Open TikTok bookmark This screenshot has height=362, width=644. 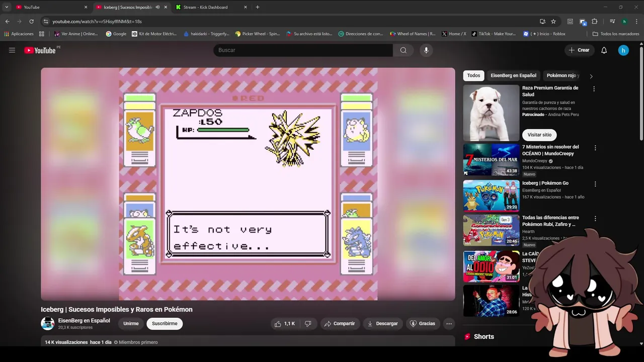point(494,34)
